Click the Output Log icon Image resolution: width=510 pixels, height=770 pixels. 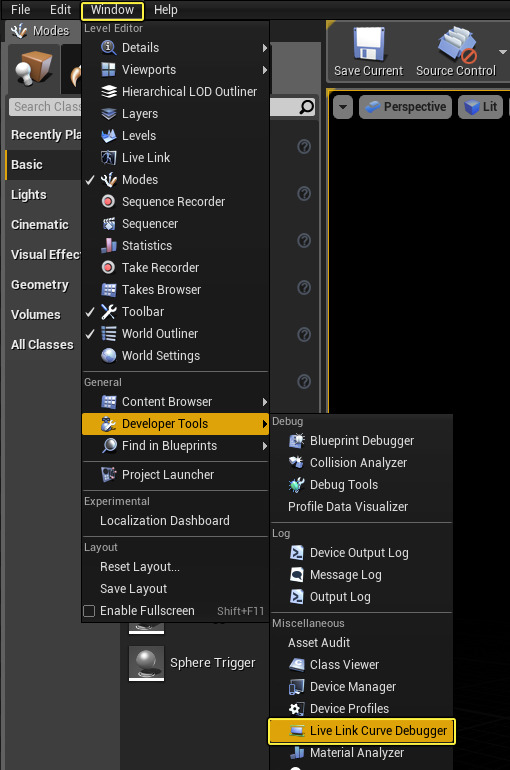(x=296, y=597)
